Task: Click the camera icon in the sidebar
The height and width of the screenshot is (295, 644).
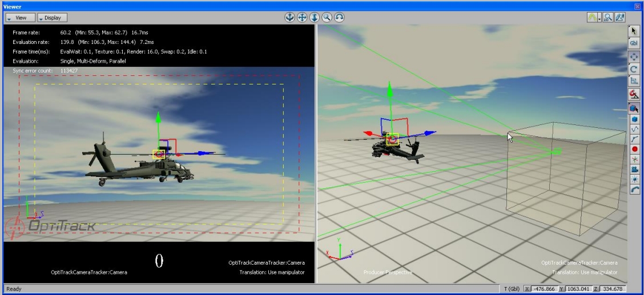Action: [x=634, y=169]
